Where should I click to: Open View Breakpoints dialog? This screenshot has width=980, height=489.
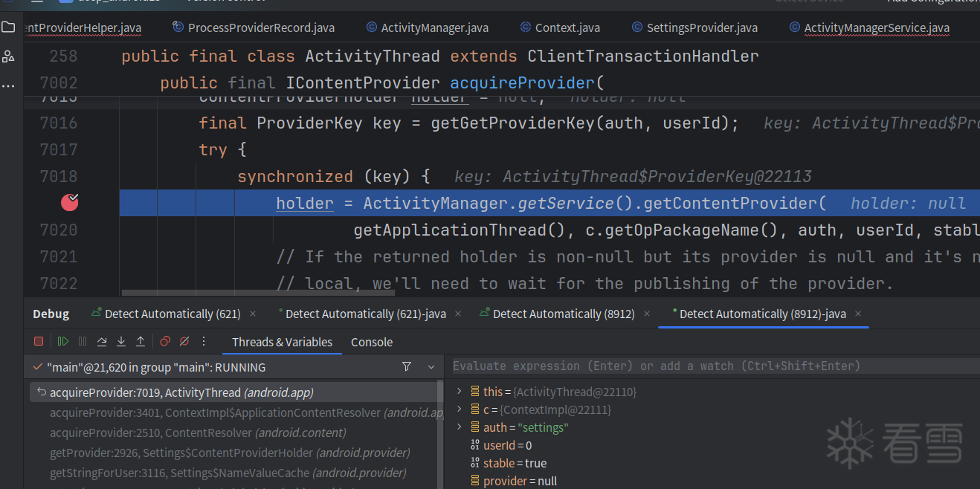tap(165, 341)
